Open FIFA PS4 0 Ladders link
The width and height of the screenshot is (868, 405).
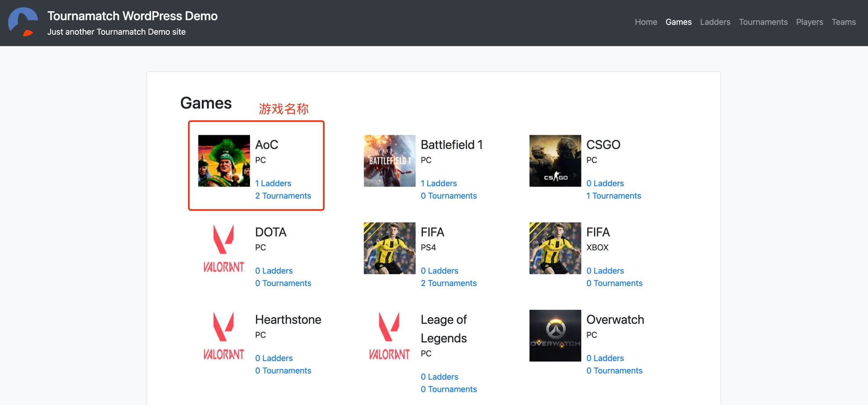click(x=439, y=271)
